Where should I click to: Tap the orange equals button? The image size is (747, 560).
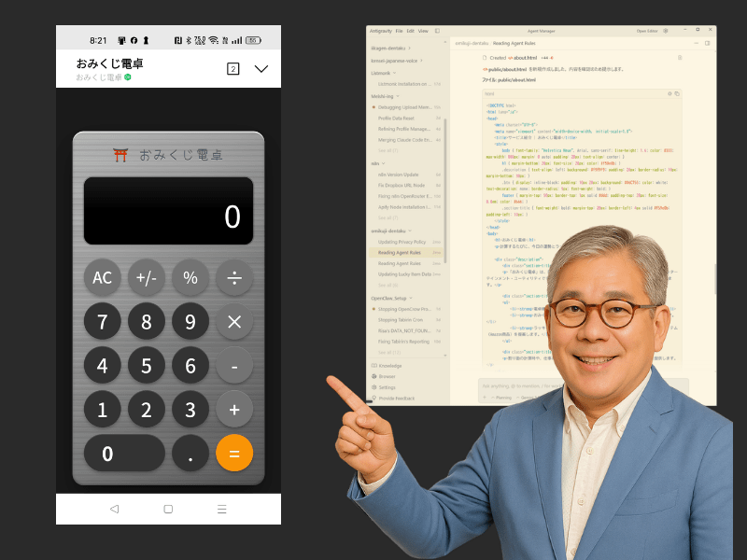click(234, 454)
